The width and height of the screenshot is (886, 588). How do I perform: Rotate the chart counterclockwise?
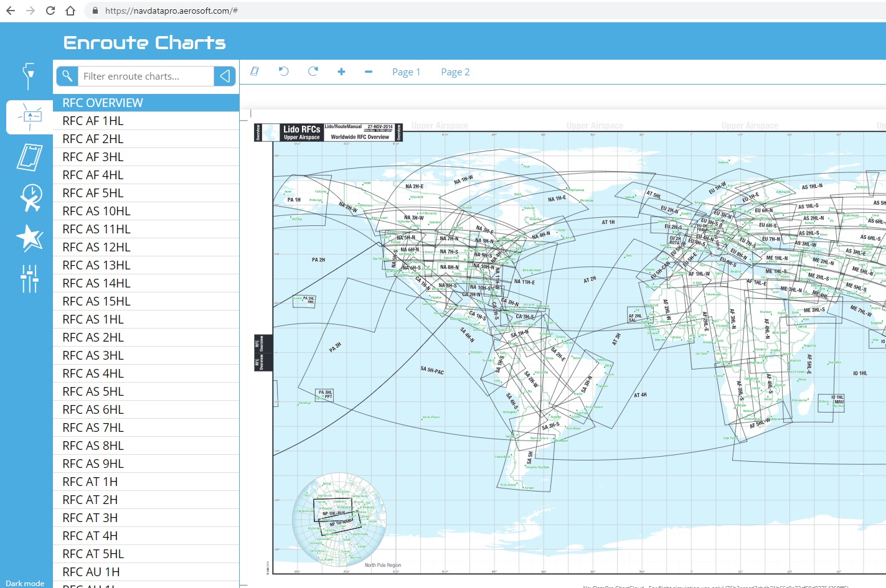click(284, 72)
